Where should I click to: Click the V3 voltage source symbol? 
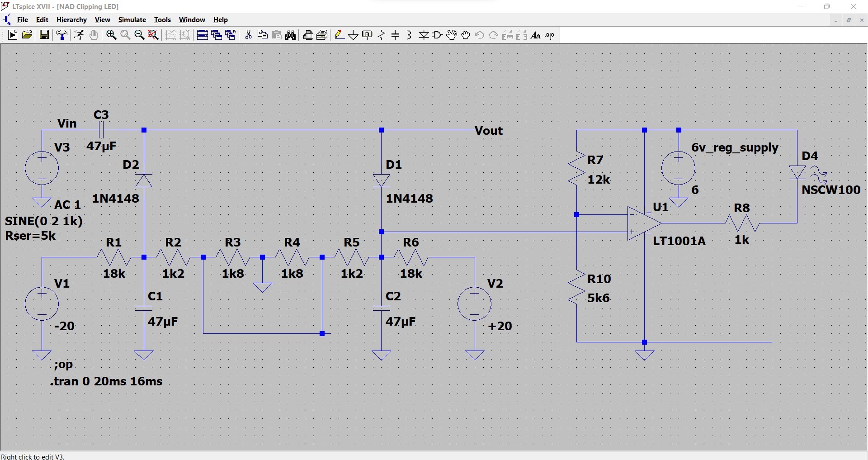click(42, 168)
